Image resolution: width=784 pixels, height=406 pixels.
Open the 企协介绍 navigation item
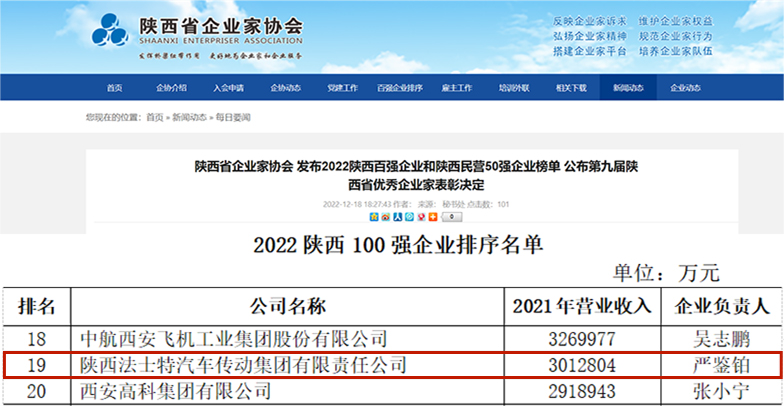pos(171,88)
